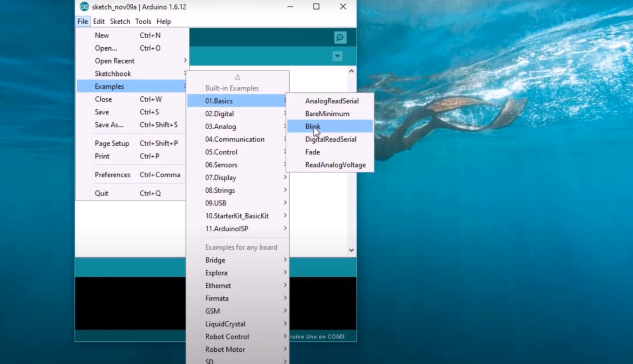The image size is (633, 364).
Task: Select ReadAnalogVoltage example
Action: point(335,165)
